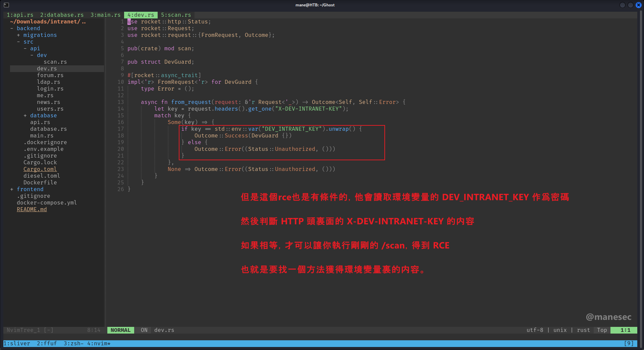Open scan.rs in the file tree
644x350 pixels.
tap(55, 62)
